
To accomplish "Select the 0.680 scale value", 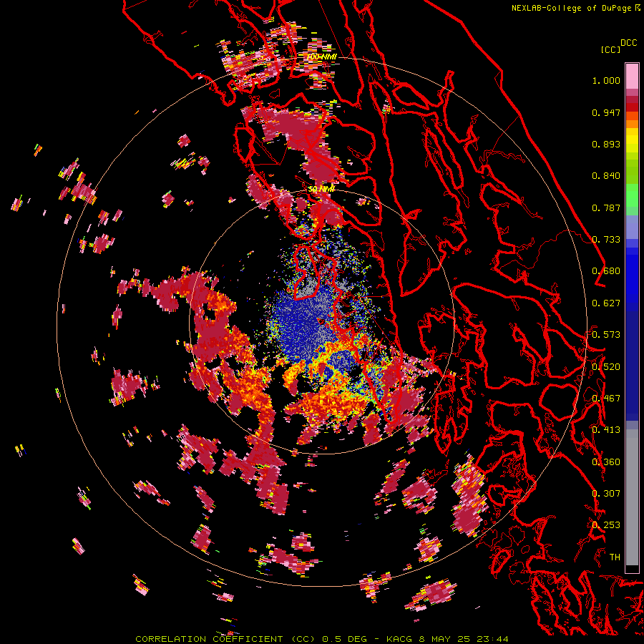I will point(606,271).
